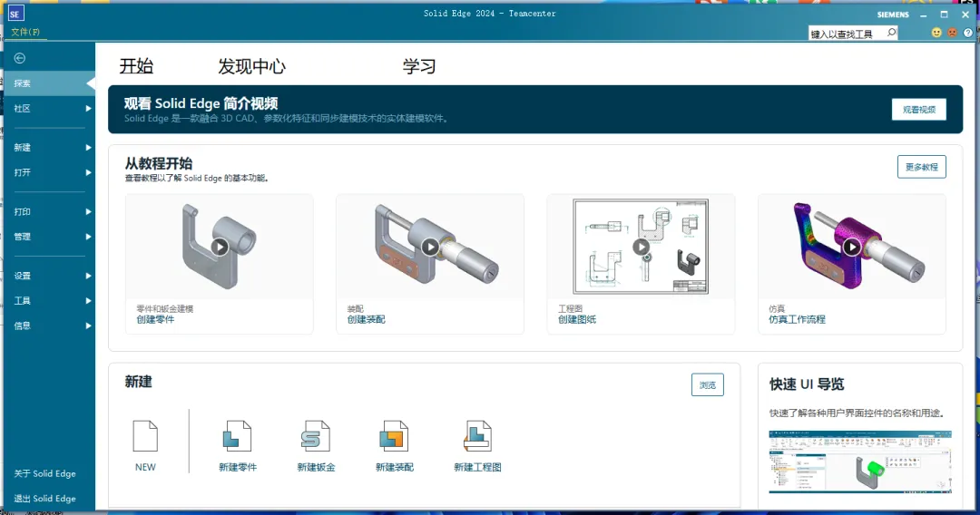The image size is (980, 515).
Task: Expand the 社区 submenu arrow
Action: click(88, 109)
